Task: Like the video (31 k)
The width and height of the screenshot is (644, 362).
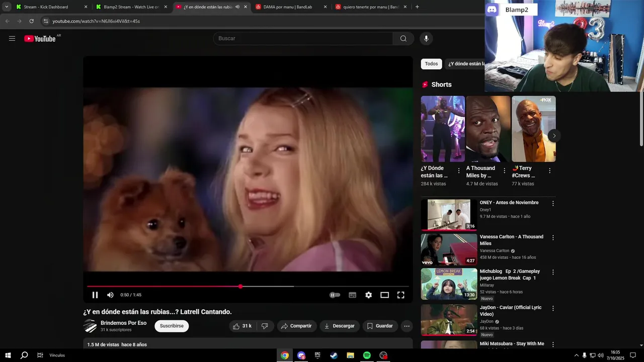Action: [242, 326]
